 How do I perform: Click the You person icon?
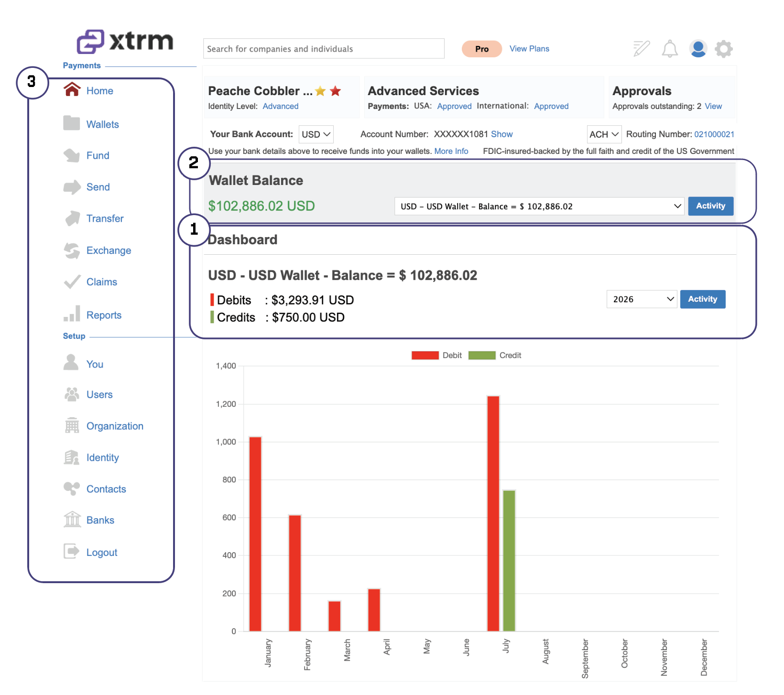pyautogui.click(x=71, y=362)
